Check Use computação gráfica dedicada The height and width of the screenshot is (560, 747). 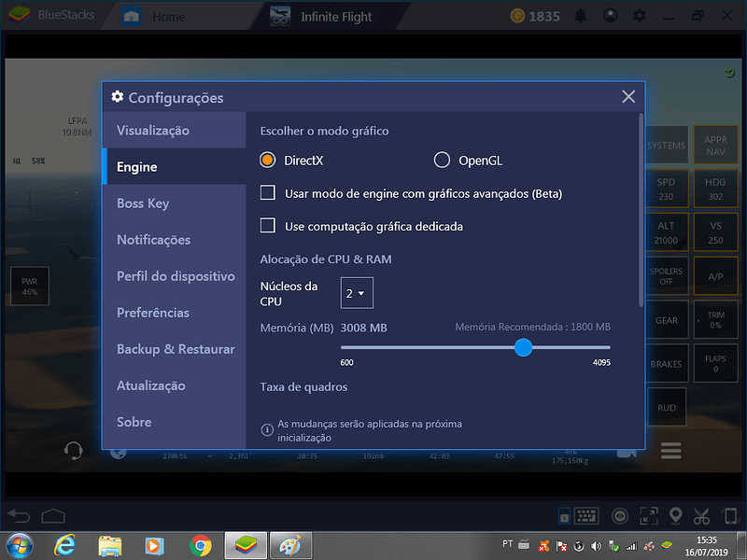coord(268,225)
